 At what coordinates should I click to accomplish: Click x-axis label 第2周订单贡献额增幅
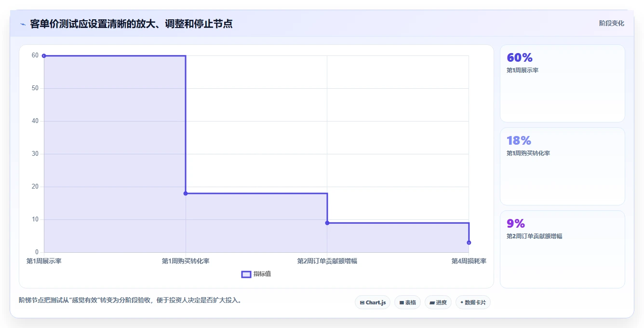327,261
